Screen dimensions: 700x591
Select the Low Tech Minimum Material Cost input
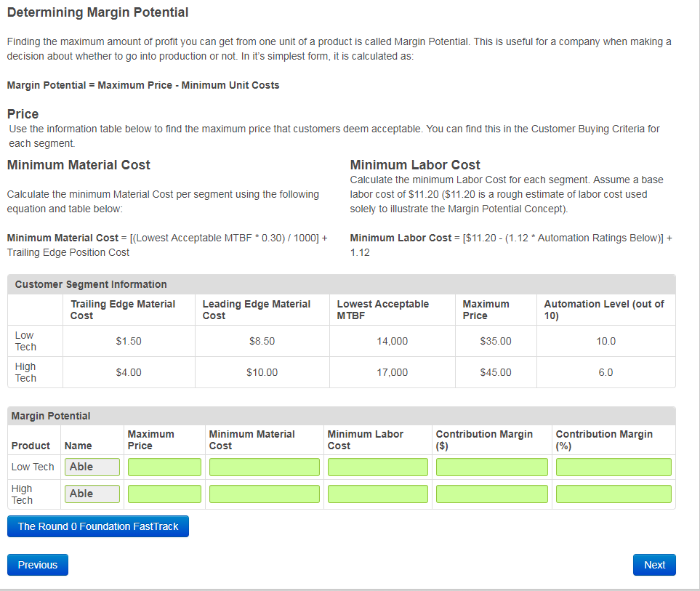point(263,467)
